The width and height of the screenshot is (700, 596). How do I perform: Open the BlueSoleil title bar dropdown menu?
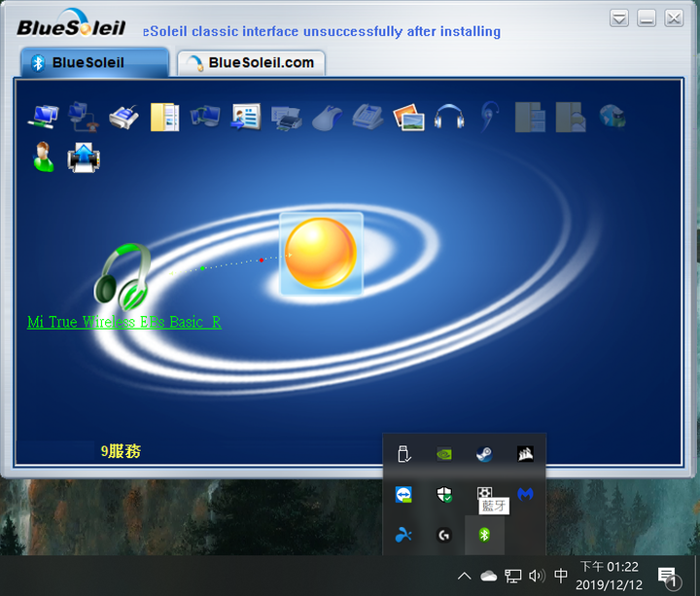pyautogui.click(x=619, y=18)
